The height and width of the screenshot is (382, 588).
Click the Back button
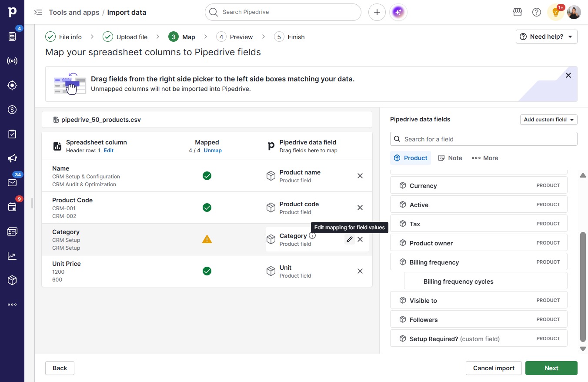[x=60, y=368]
